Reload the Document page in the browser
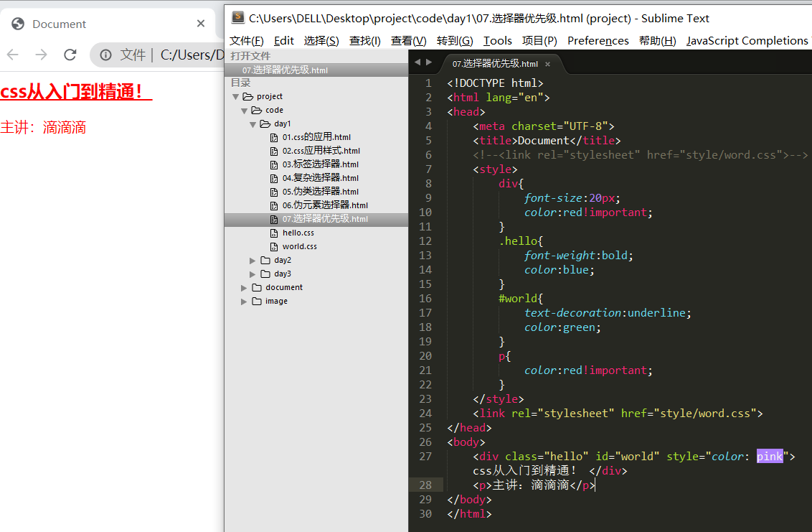 [70, 54]
